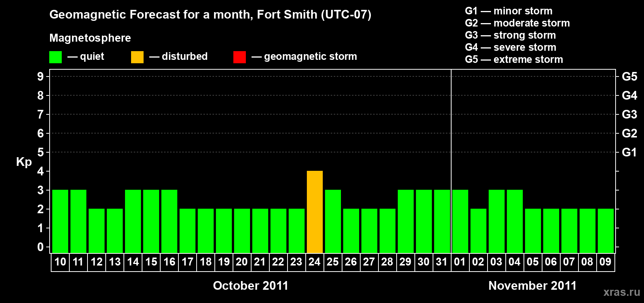644x303 pixels.
Task: Click the '— disturbed' legend label
Action: click(178, 56)
